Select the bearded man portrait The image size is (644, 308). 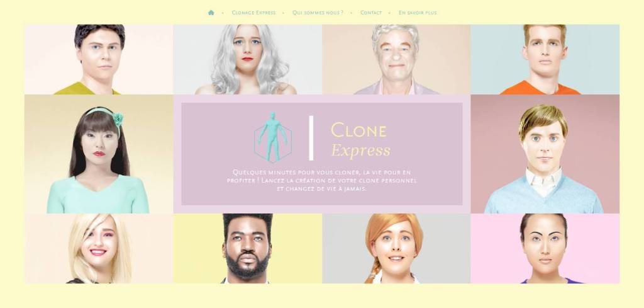click(248, 248)
